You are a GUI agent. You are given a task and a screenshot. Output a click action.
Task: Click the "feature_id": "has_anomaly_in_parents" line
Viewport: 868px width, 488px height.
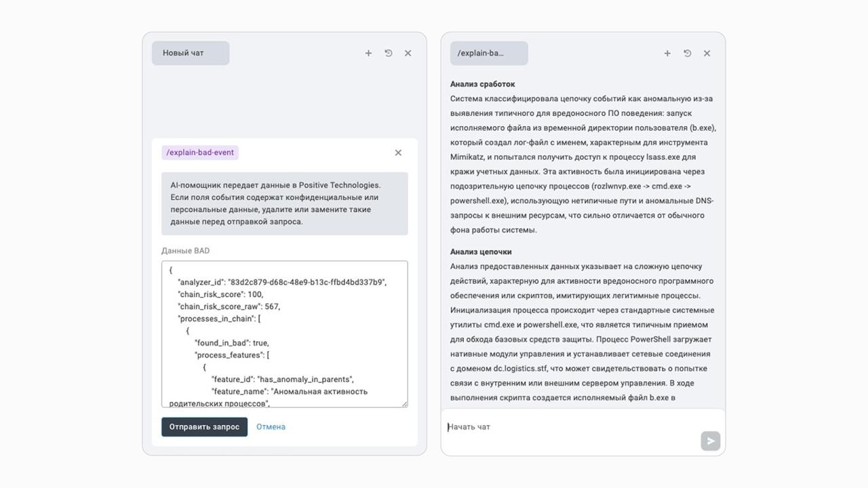click(x=283, y=380)
